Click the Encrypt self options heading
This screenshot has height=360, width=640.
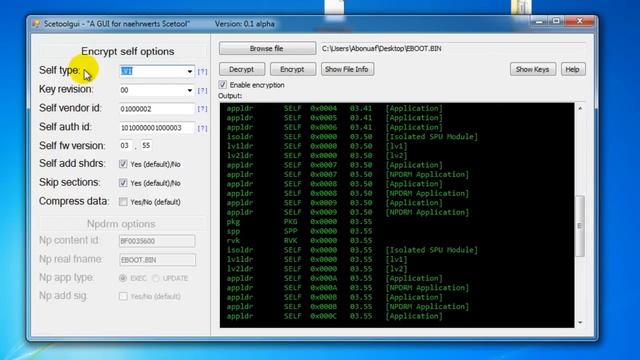[x=127, y=51]
